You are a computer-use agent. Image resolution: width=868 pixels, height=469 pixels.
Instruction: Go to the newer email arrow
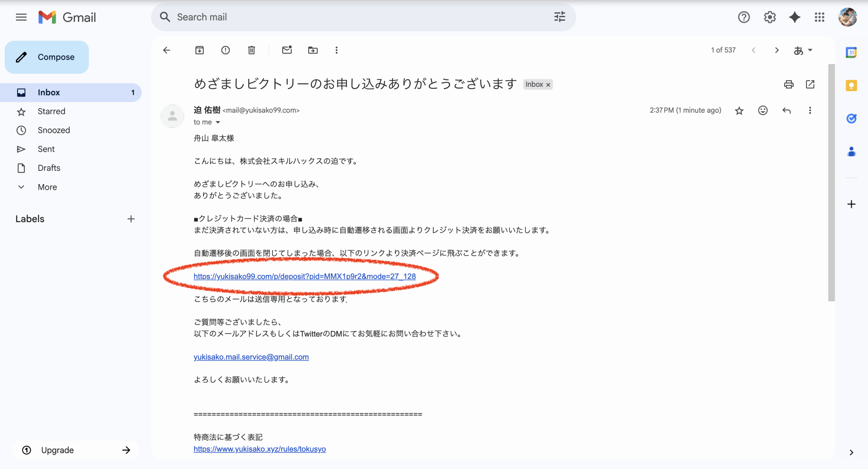tap(753, 50)
